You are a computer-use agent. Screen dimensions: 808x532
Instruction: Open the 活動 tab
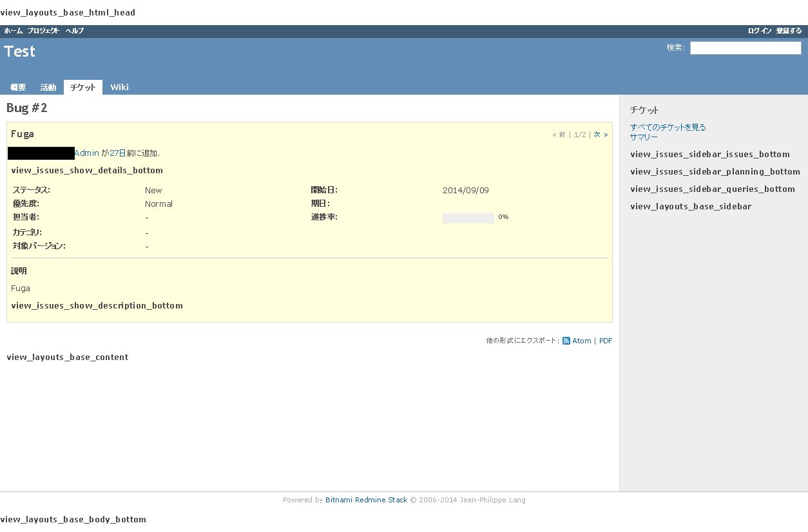tap(48, 87)
